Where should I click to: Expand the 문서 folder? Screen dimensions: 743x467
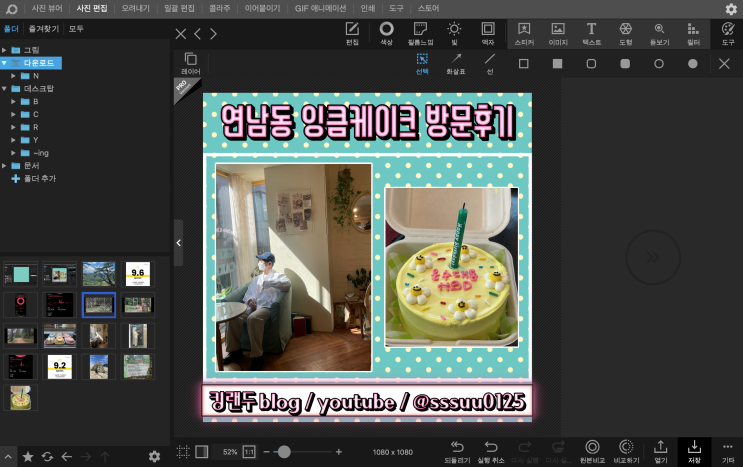tap(4, 165)
